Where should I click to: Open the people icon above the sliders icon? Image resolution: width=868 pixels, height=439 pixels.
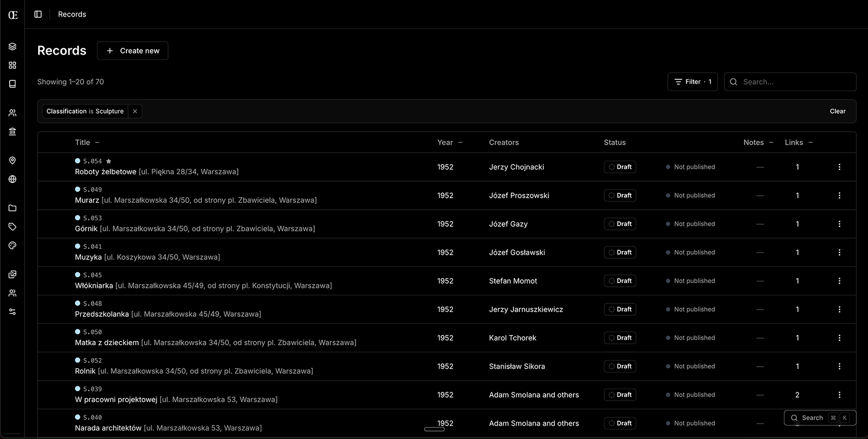[x=12, y=293]
